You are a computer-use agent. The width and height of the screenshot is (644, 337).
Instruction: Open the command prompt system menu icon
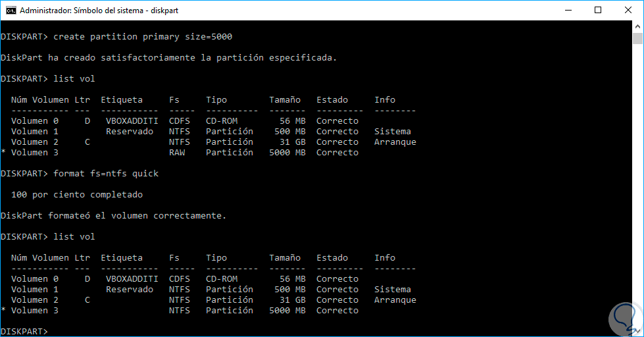click(11, 11)
